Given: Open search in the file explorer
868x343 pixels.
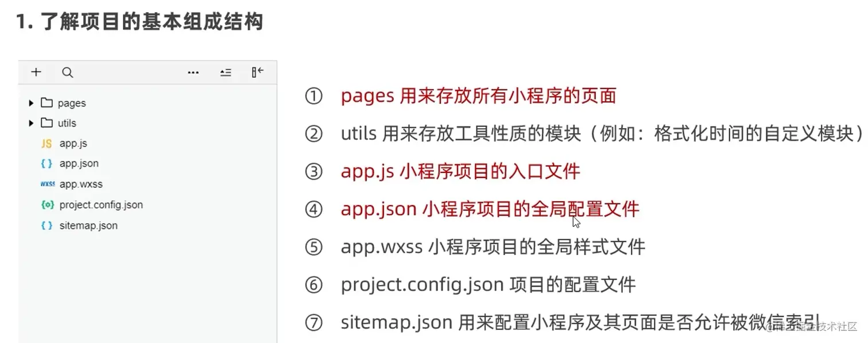Looking at the screenshot, I should pos(68,72).
